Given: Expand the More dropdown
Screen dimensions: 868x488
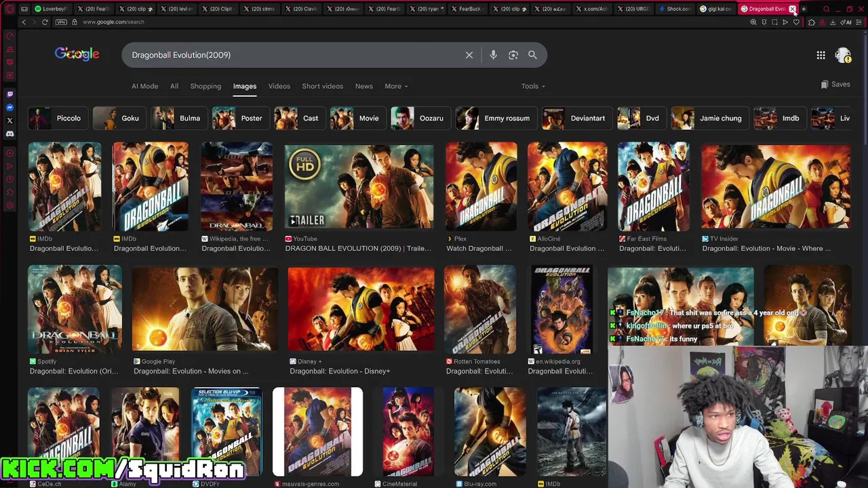Looking at the screenshot, I should (396, 86).
